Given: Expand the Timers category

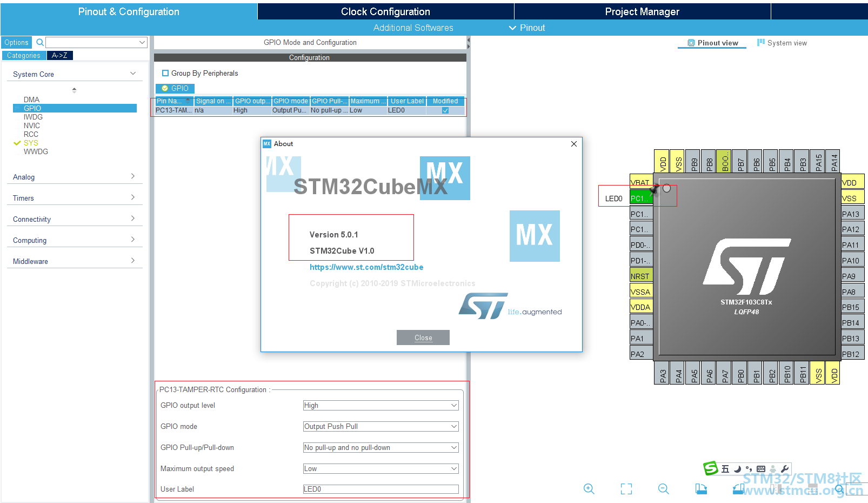Looking at the screenshot, I should point(133,197).
